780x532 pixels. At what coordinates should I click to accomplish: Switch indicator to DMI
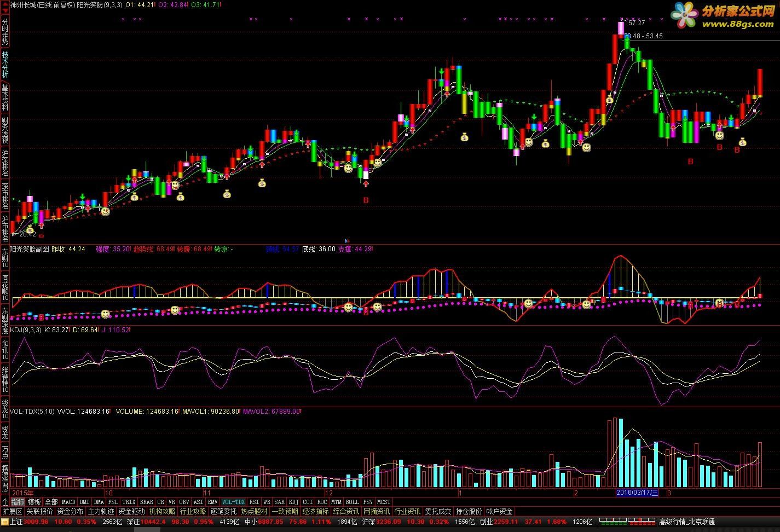pos(84,502)
